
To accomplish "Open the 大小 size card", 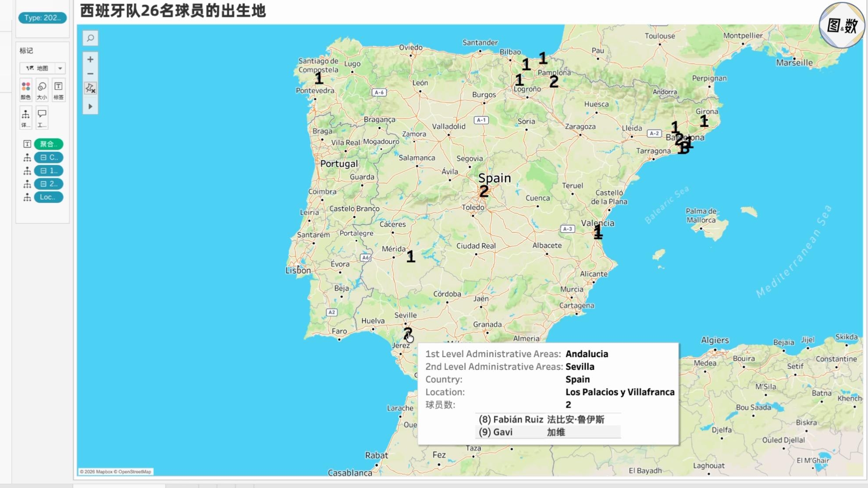I will pos(42,90).
